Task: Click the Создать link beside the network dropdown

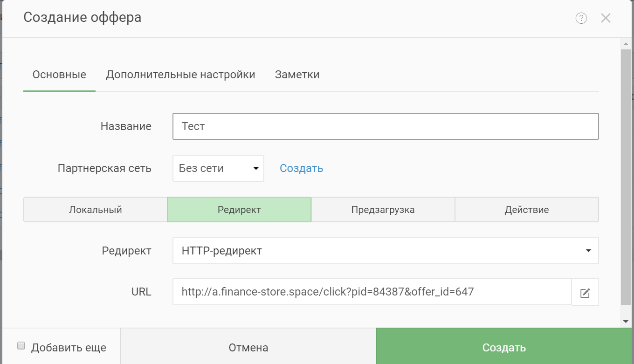Action: tap(301, 168)
